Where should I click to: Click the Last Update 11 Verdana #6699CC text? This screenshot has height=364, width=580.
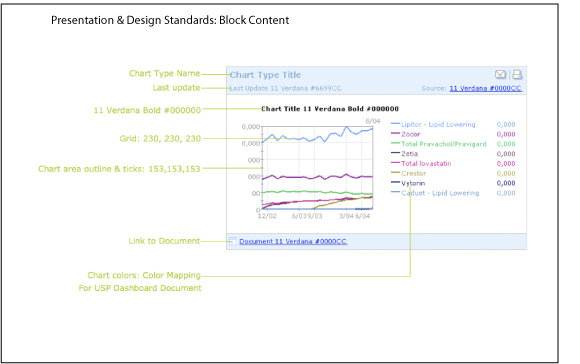(286, 88)
